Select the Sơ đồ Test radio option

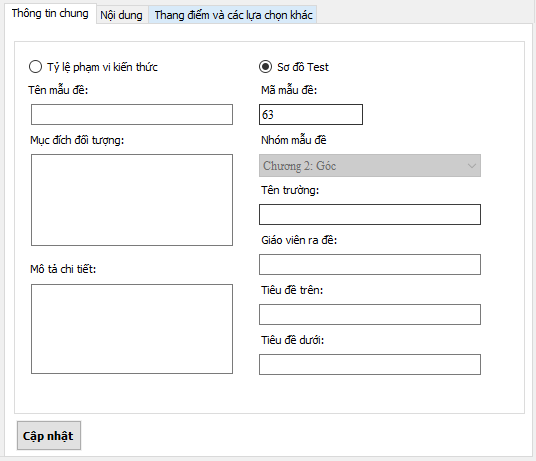[x=265, y=67]
